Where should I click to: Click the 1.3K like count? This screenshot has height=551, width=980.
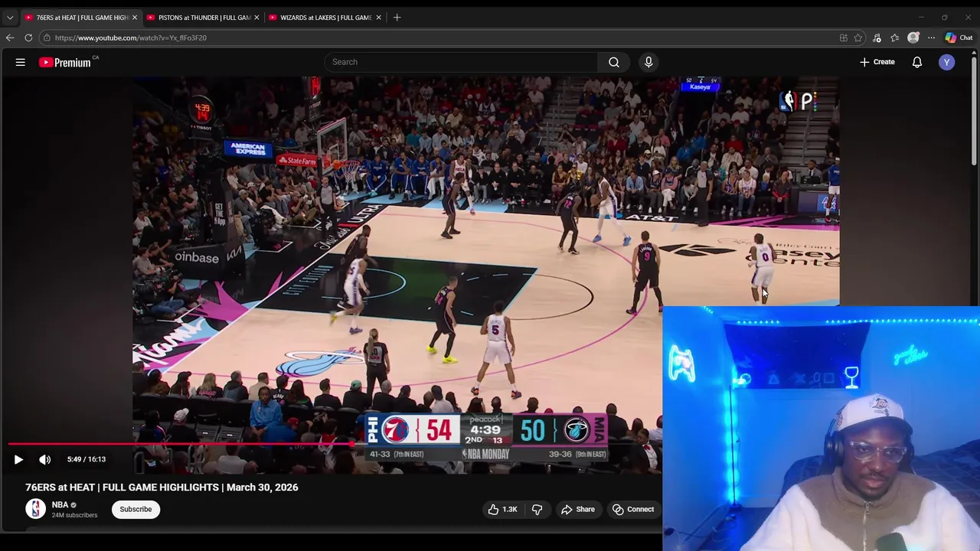coord(510,510)
